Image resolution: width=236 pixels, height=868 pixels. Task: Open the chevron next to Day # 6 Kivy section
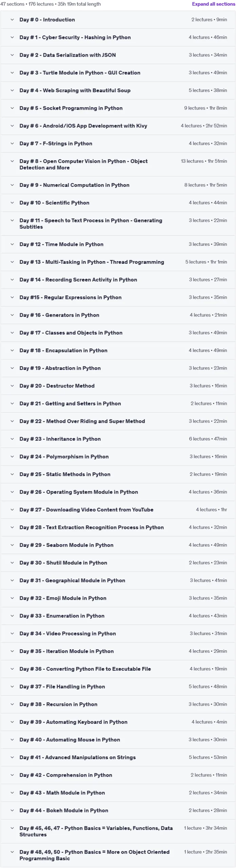12,126
